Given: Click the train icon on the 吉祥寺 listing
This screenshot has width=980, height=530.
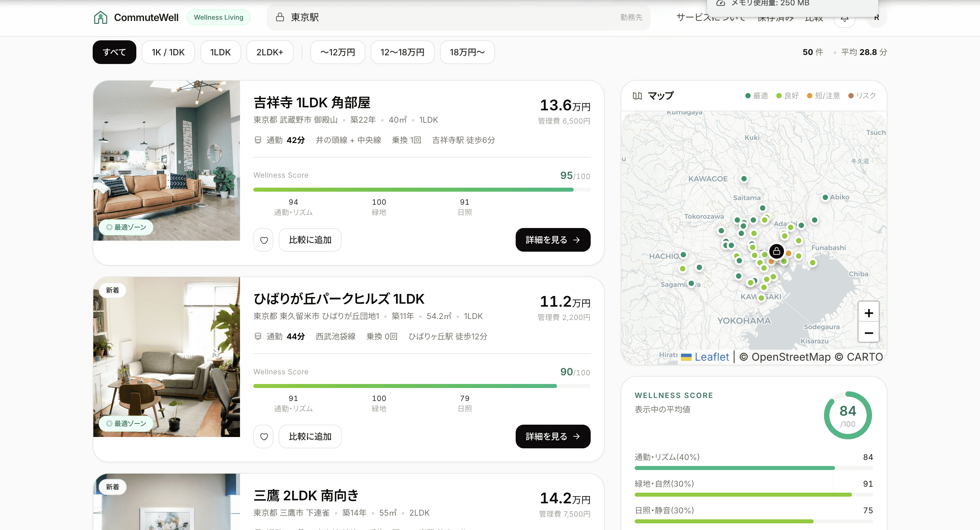Looking at the screenshot, I should coord(258,140).
